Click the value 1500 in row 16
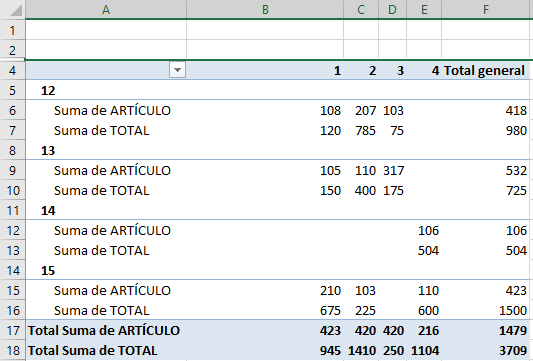Image resolution: width=533 pixels, height=361 pixels. [x=513, y=311]
